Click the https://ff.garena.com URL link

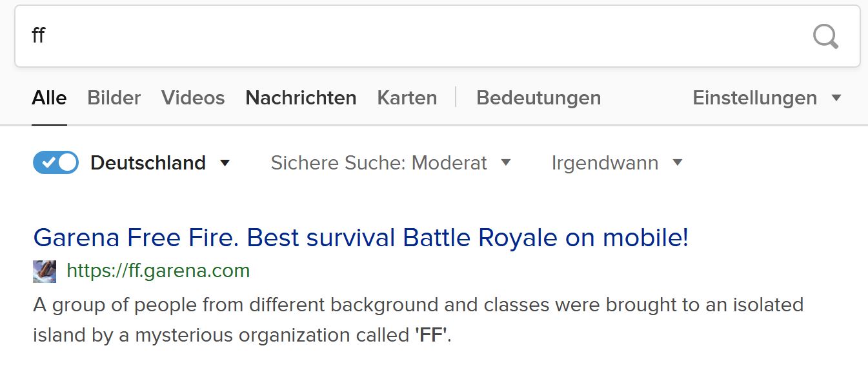point(158,271)
